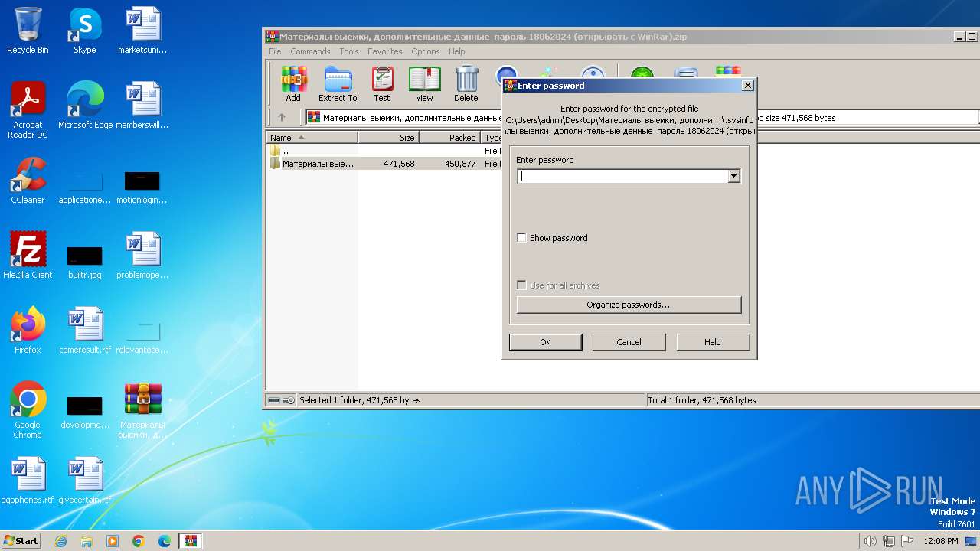Close the Enter password dialog
The image size is (980, 551).
coord(748,86)
